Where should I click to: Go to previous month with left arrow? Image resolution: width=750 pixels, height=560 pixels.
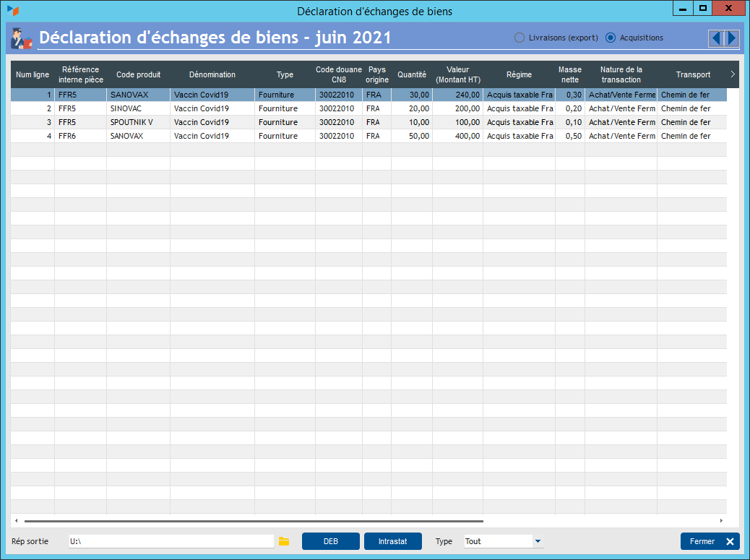point(715,38)
